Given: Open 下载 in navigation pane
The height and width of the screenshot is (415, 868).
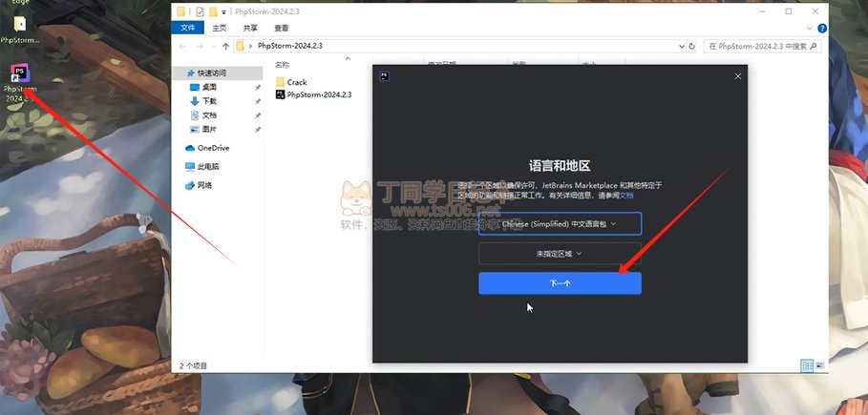Looking at the screenshot, I should (x=209, y=101).
